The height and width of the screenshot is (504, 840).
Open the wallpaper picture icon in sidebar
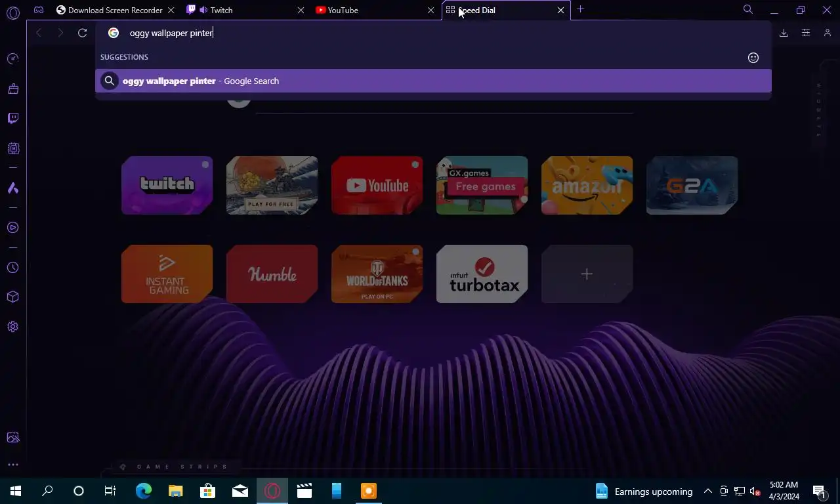[13, 438]
